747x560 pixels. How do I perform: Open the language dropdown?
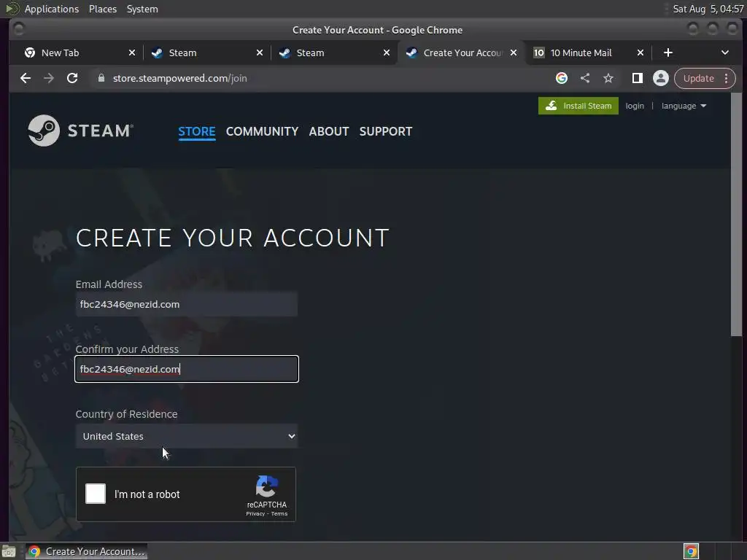(x=684, y=106)
